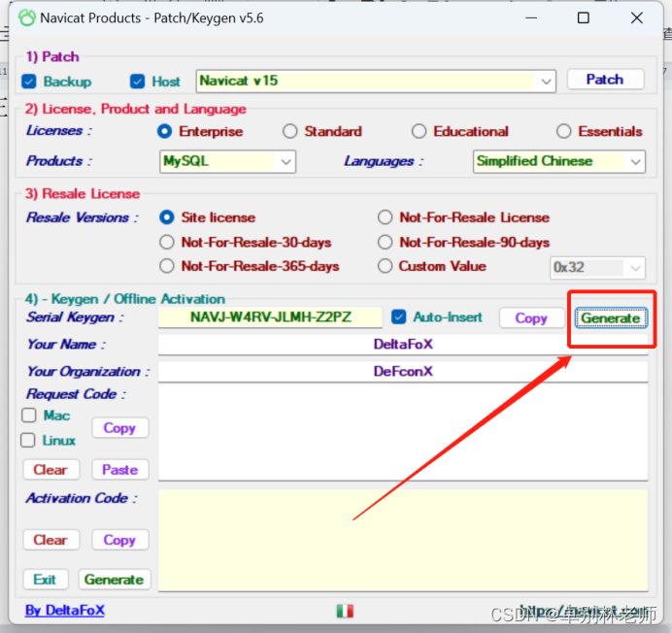Viewport: 672px width, 633px height.
Task: Click inside the Activation Code text area
Action: [403, 541]
